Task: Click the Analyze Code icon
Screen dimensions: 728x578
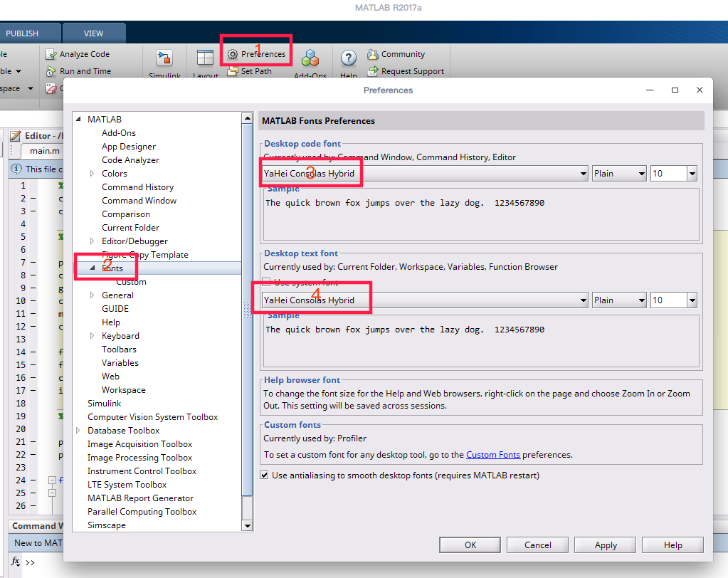Action: (51, 54)
